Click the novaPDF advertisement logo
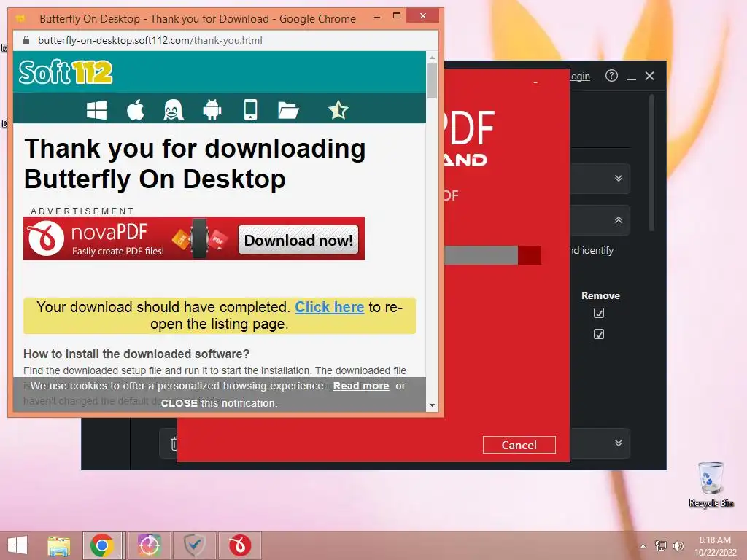747x560 pixels. coord(46,238)
